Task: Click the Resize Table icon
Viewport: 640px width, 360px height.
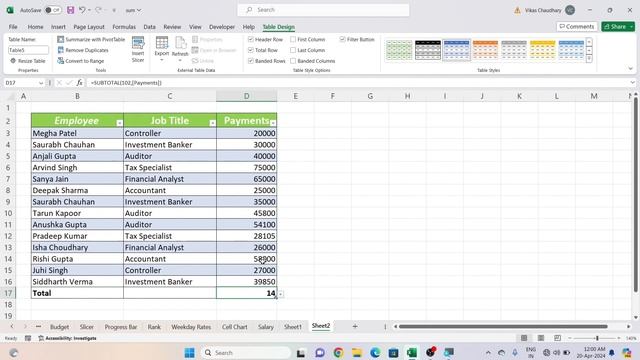Action: click(13, 61)
